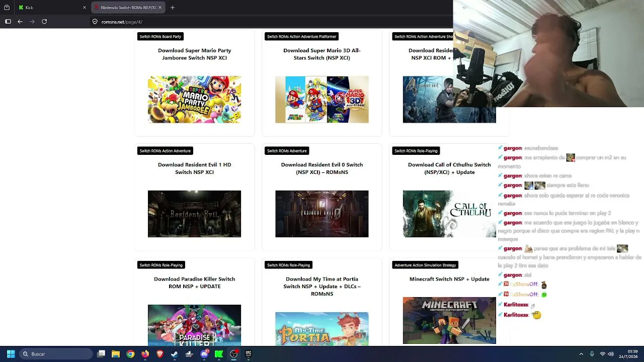Click the Adventure Action Simulation Strategy tag

(425, 265)
